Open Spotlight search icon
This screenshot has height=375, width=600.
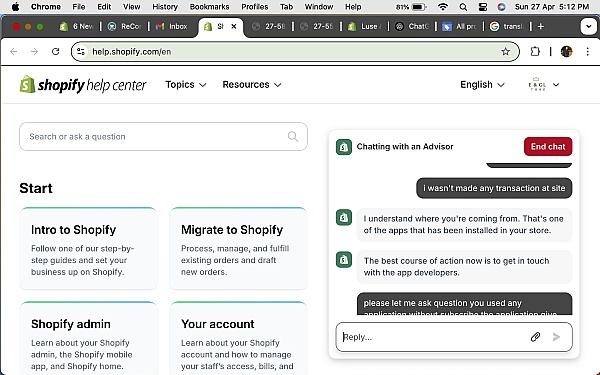pos(463,7)
